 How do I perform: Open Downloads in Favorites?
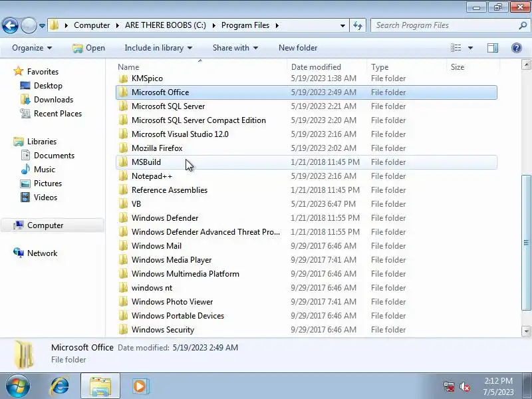[53, 99]
